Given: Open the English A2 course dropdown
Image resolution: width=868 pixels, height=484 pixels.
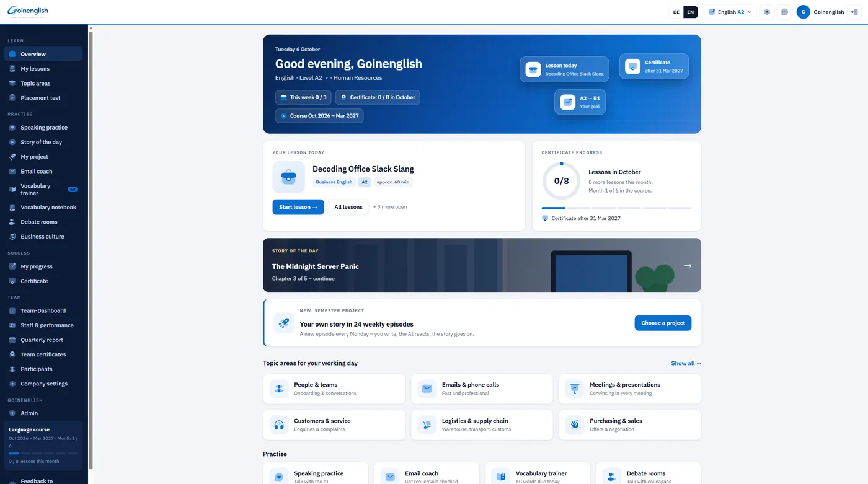Looking at the screenshot, I should click(x=730, y=12).
